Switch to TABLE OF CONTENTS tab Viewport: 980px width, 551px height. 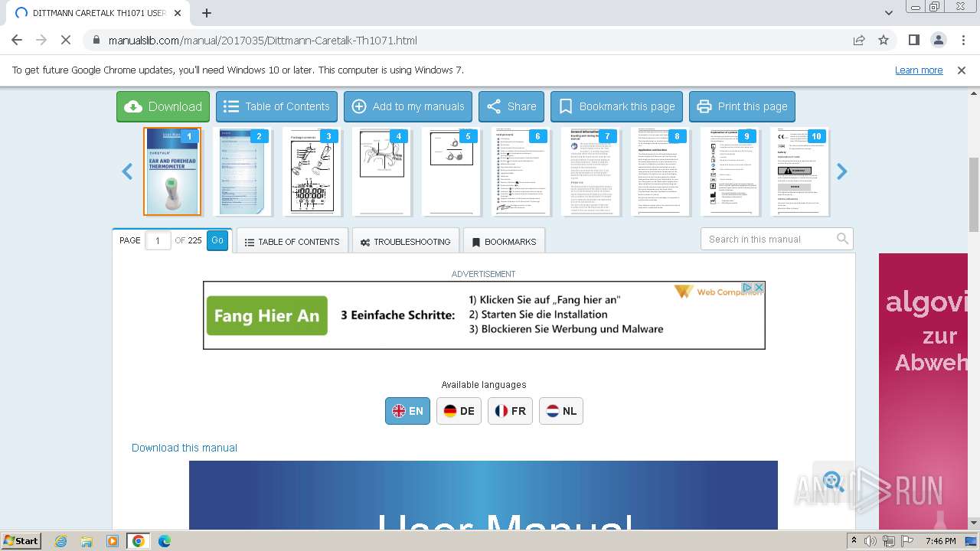point(292,241)
